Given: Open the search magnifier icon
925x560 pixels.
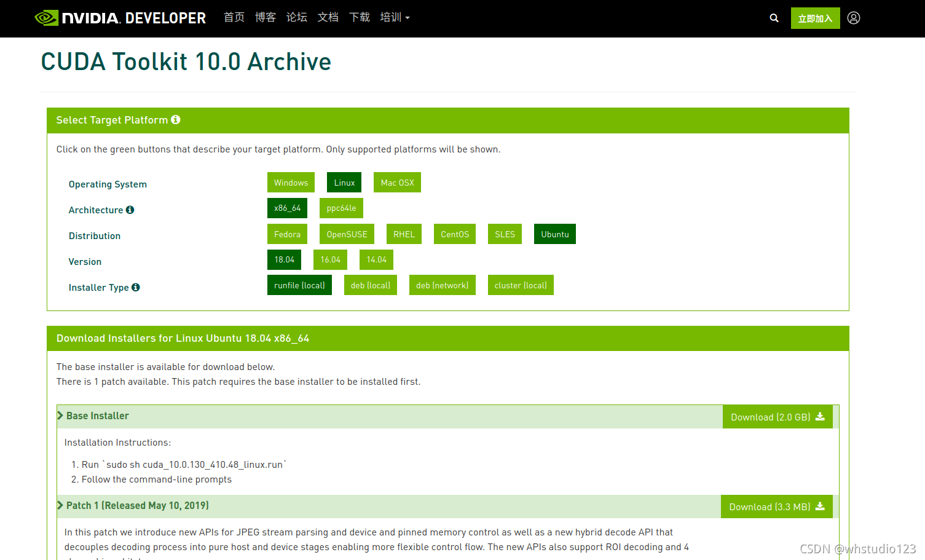Looking at the screenshot, I should (774, 18).
